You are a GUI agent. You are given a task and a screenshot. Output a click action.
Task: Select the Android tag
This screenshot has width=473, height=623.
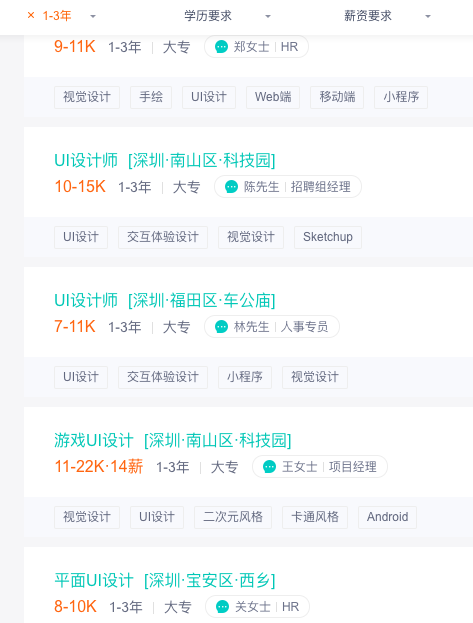click(388, 517)
